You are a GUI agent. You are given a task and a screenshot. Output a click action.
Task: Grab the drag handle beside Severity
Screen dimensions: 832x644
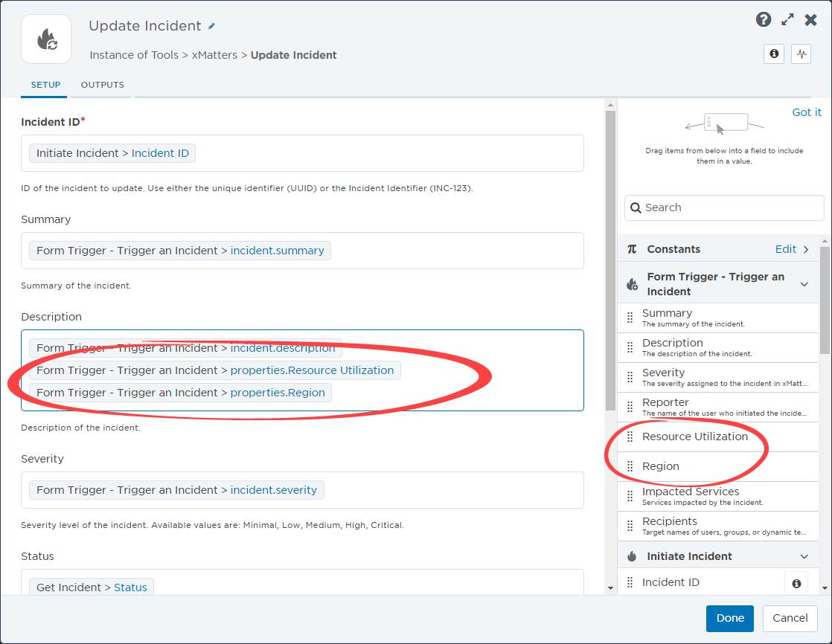(630, 377)
